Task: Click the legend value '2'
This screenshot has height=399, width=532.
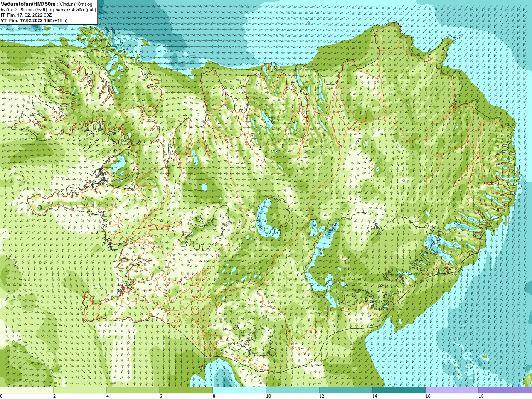Action: (x=54, y=396)
